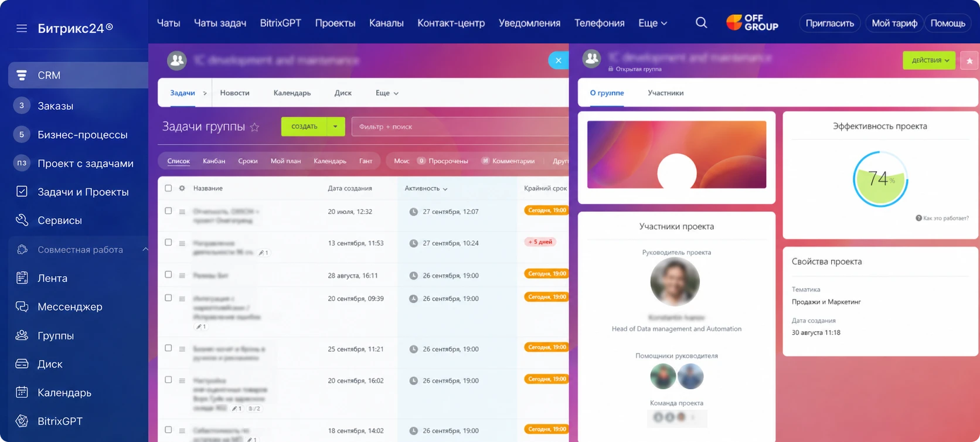Open Группы using its sidebar icon

tap(22, 335)
